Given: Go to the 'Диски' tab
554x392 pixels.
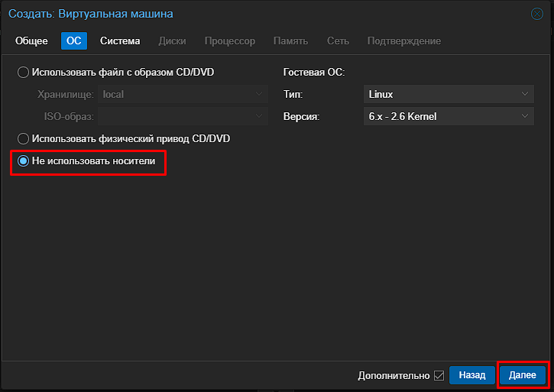Looking at the screenshot, I should pos(172,41).
